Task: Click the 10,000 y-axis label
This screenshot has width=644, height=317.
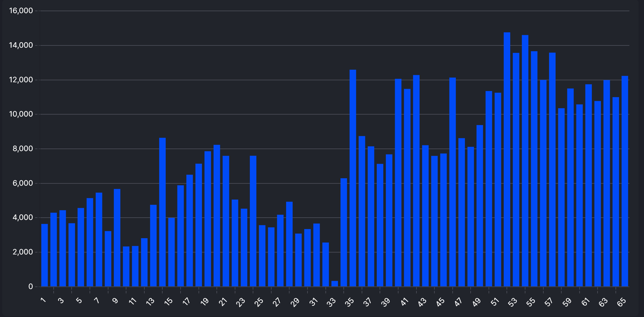Action: (21, 114)
